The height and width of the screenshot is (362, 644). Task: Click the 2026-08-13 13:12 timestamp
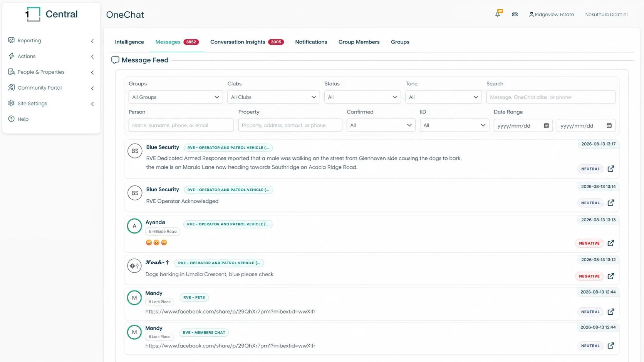click(x=598, y=260)
